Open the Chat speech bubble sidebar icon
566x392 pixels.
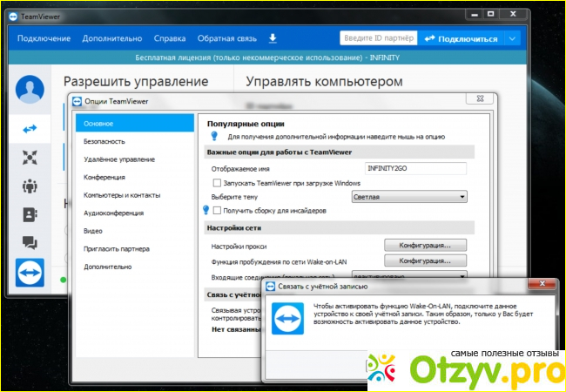30,243
